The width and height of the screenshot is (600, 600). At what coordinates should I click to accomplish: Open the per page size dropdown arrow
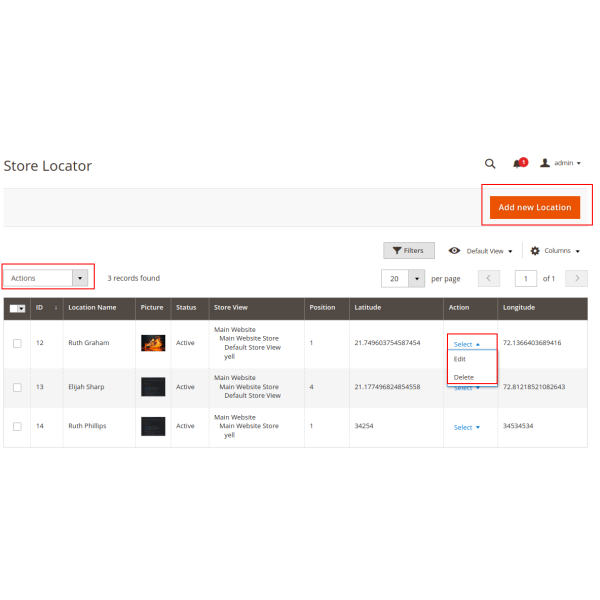pyautogui.click(x=417, y=278)
